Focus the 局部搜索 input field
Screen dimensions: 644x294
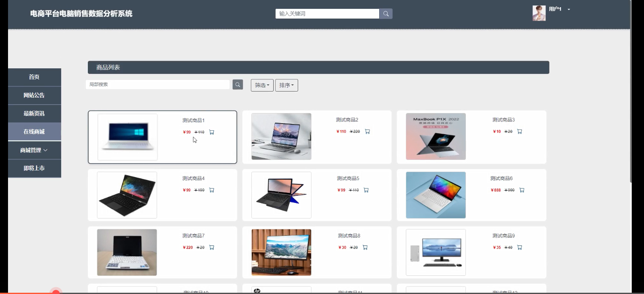[x=158, y=84]
